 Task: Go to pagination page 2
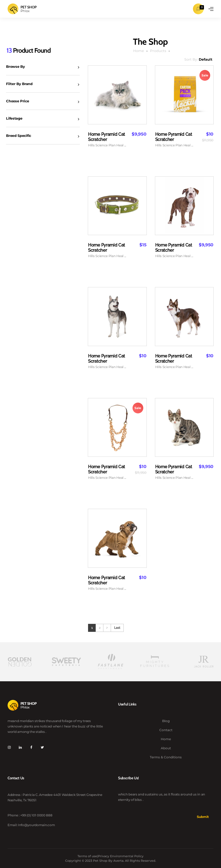[99, 628]
